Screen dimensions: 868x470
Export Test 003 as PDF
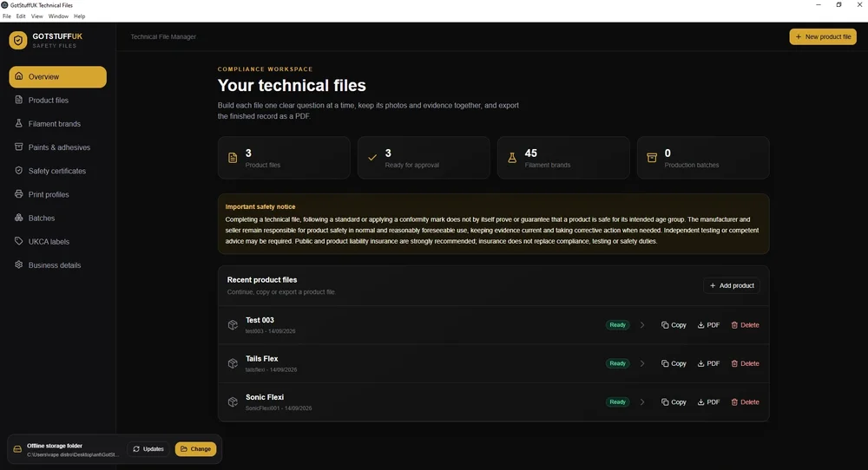(708, 325)
